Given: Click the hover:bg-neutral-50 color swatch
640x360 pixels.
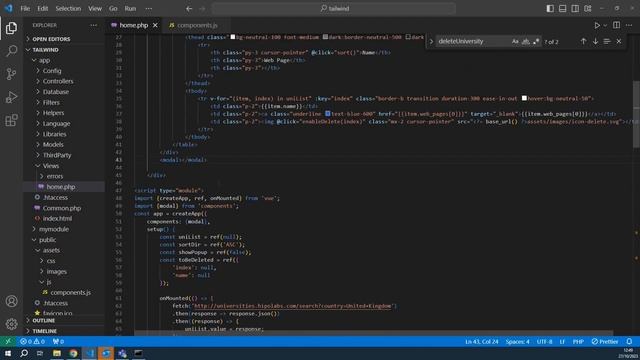Looking at the screenshot, I should 524,98.
